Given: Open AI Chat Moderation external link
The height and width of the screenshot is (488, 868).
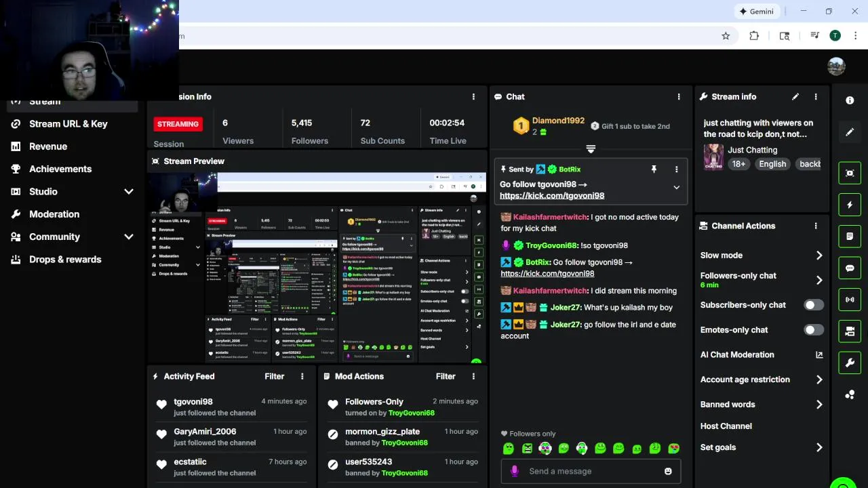Looking at the screenshot, I should pyautogui.click(x=819, y=354).
